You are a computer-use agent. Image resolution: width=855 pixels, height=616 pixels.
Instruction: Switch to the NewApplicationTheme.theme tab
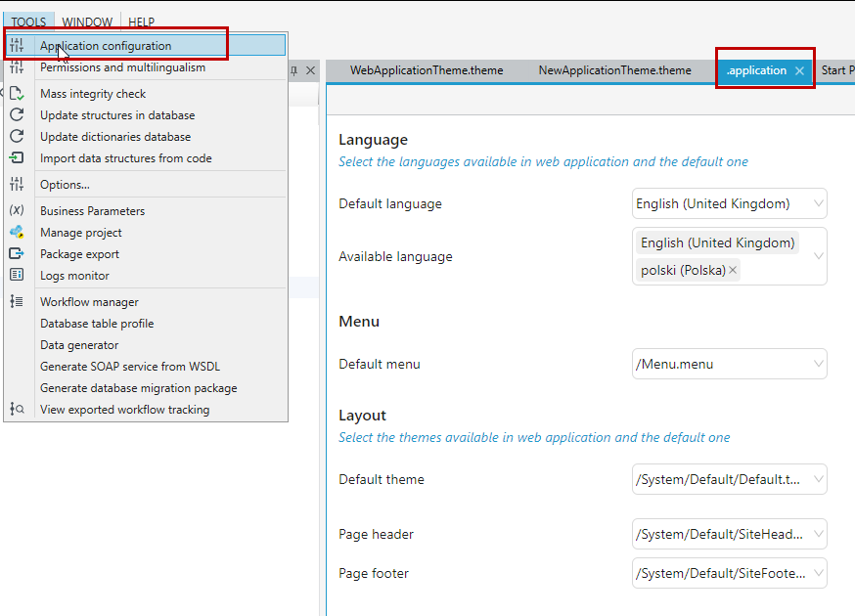(614, 70)
